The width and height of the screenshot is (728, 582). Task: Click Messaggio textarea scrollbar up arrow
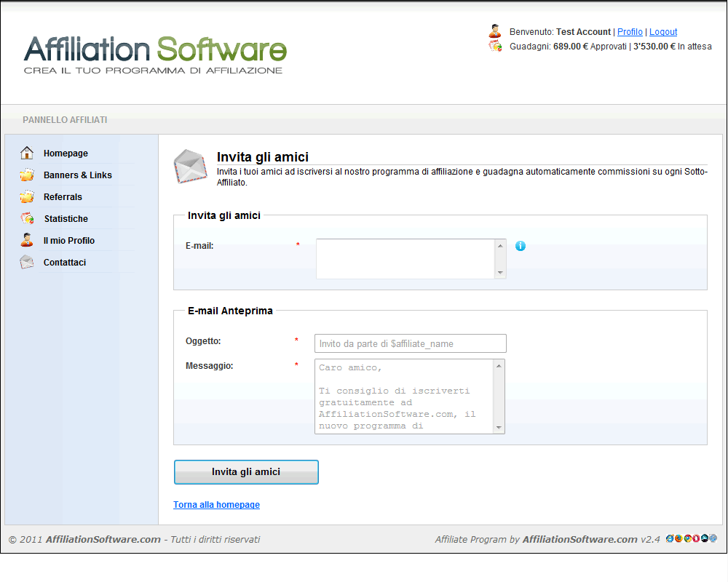coord(499,366)
